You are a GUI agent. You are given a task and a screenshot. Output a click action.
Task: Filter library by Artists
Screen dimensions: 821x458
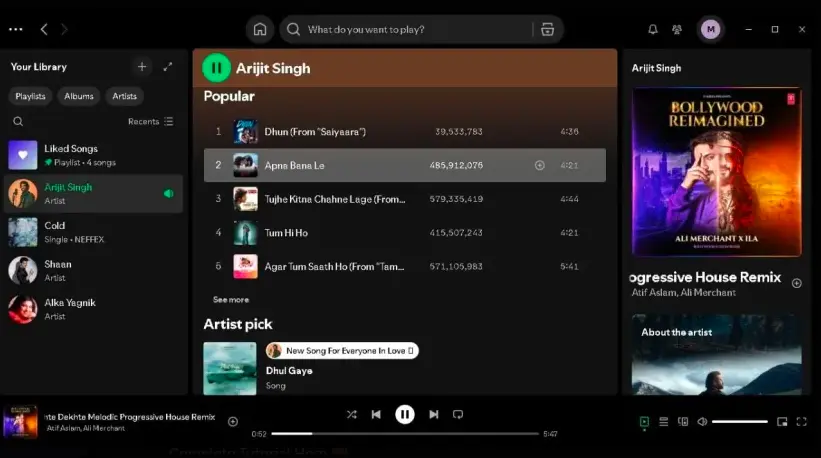point(124,96)
